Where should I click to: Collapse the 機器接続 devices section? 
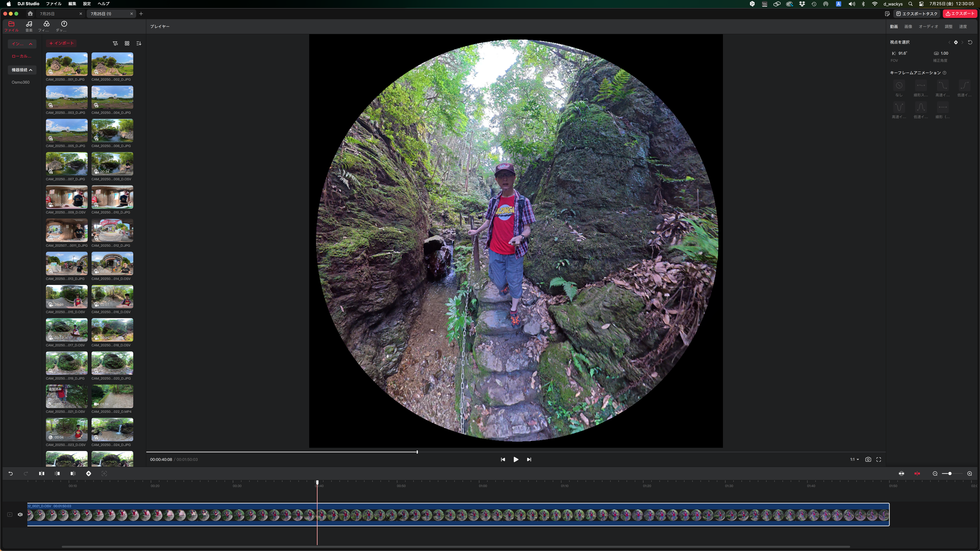pyautogui.click(x=22, y=70)
